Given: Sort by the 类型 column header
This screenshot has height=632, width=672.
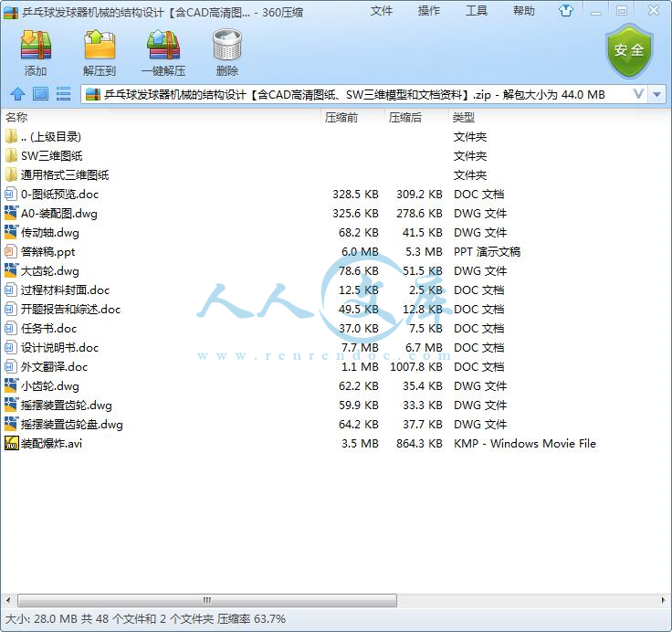Looking at the screenshot, I should tap(464, 117).
